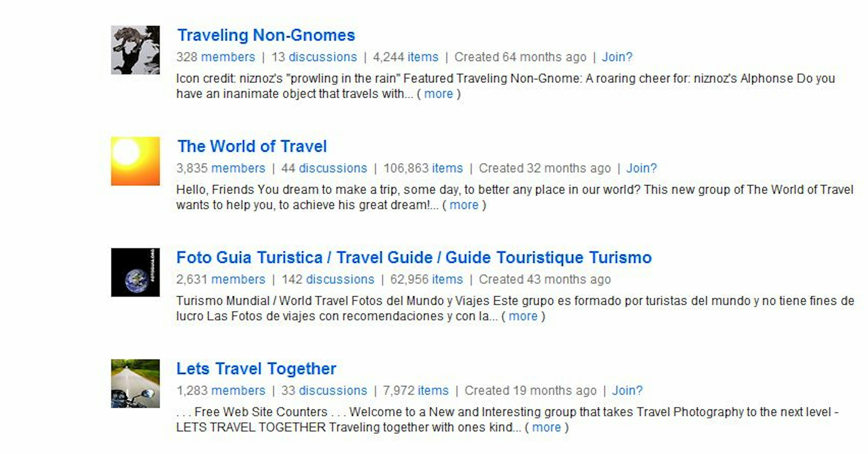Join the Traveling Non-Gnomes group
The width and height of the screenshot is (868, 454).
pyautogui.click(x=617, y=57)
